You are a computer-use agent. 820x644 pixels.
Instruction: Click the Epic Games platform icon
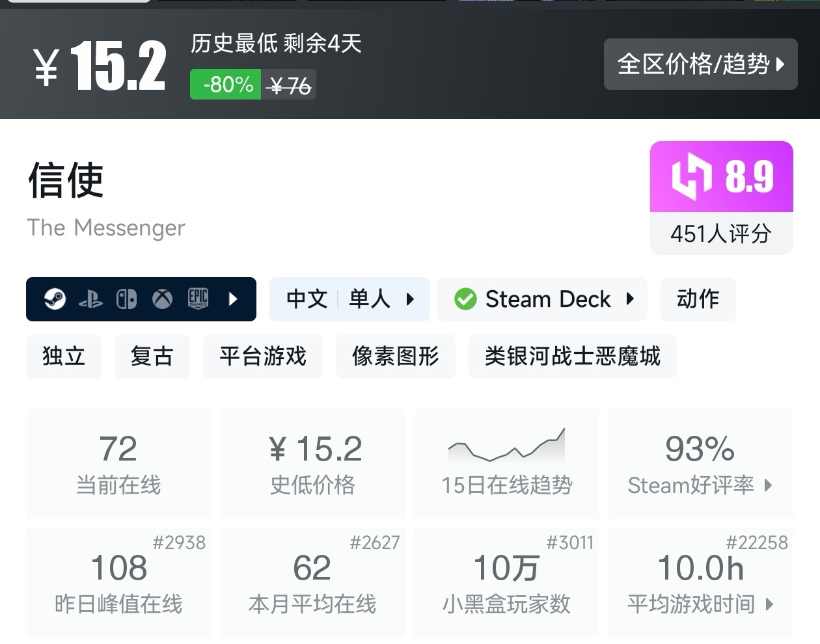[198, 299]
